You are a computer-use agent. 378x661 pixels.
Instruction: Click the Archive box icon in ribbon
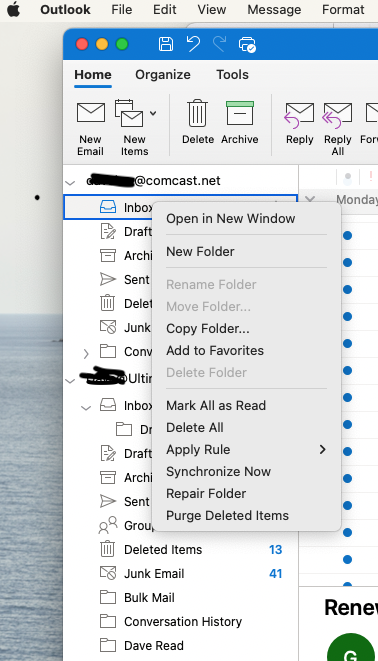(240, 113)
